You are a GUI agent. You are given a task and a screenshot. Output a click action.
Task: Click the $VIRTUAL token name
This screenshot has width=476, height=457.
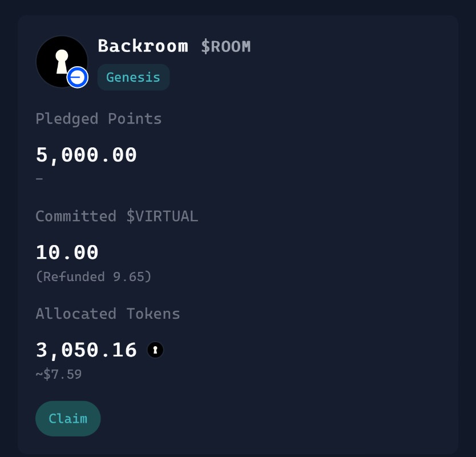162,217
